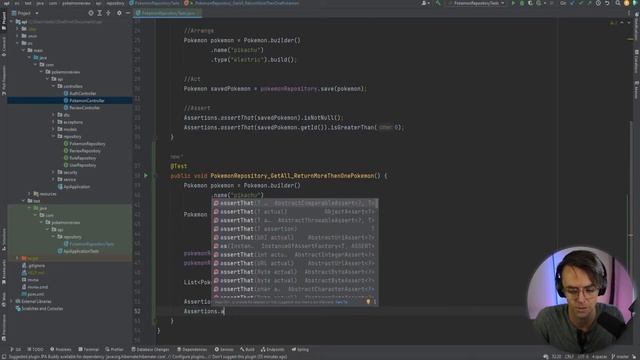
Task: Collapse the repository folder under main
Action: pyautogui.click(x=53, y=136)
